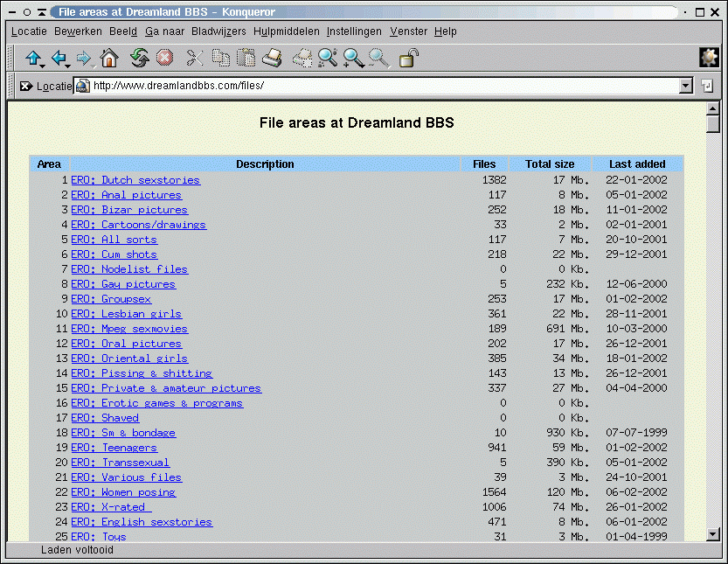Image resolution: width=728 pixels, height=564 pixels.
Task: Click the Zoom in magnifier icon
Action: 353,59
